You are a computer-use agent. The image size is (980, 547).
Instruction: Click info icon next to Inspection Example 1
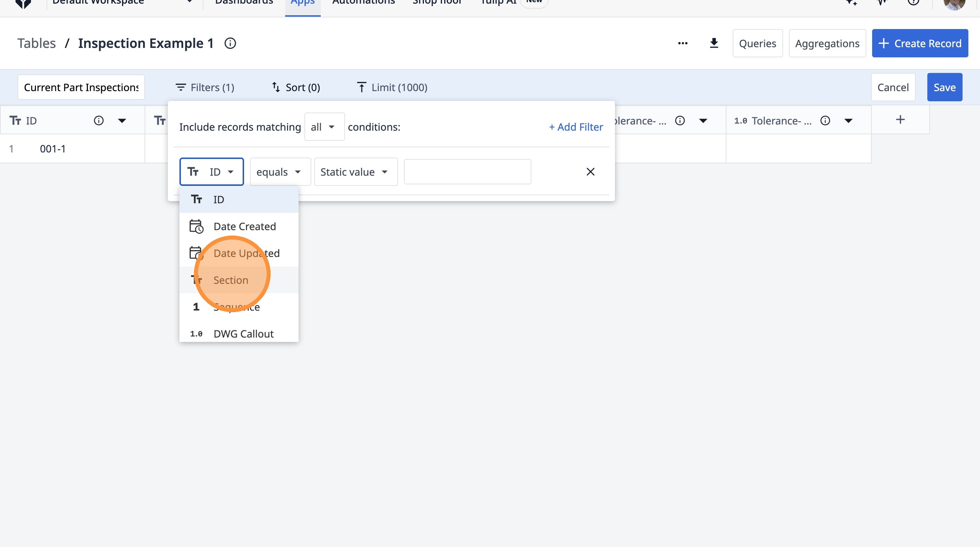pos(230,43)
